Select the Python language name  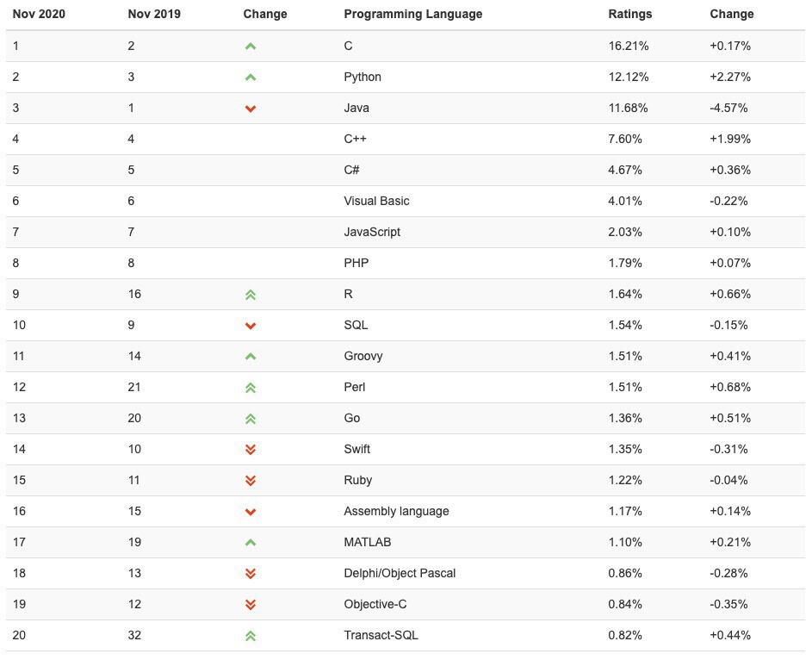pyautogui.click(x=363, y=77)
